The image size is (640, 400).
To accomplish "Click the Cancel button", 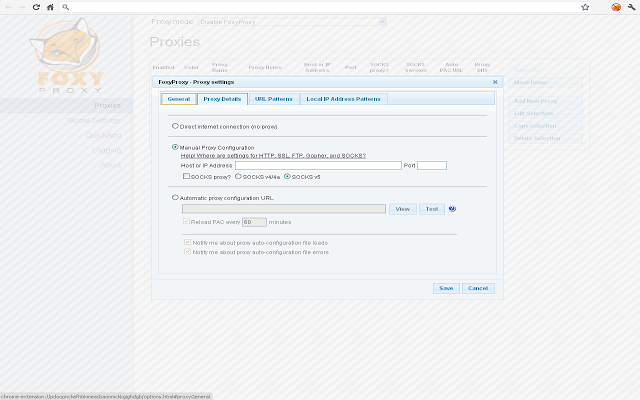I will [x=478, y=288].
